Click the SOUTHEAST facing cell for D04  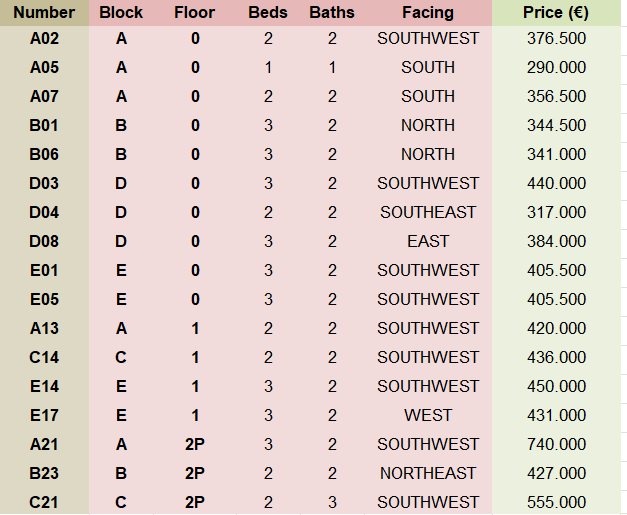tap(428, 212)
